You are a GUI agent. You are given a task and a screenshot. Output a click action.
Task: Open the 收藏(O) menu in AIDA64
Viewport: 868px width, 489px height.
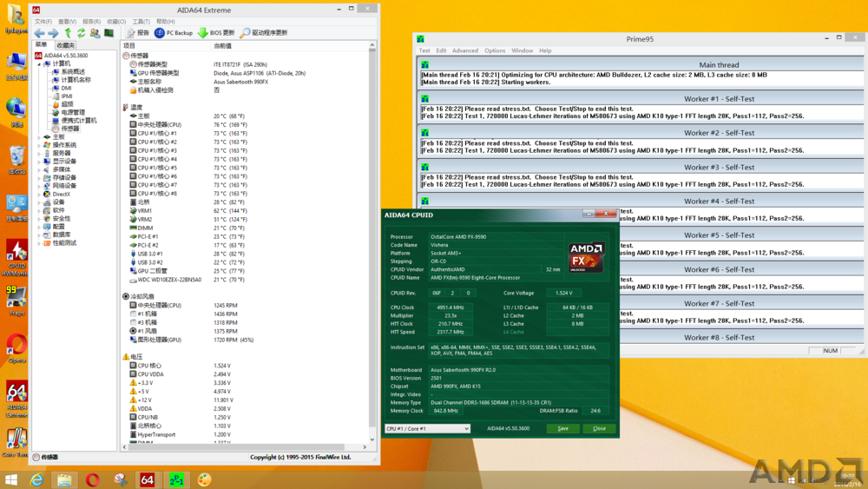[x=116, y=22]
